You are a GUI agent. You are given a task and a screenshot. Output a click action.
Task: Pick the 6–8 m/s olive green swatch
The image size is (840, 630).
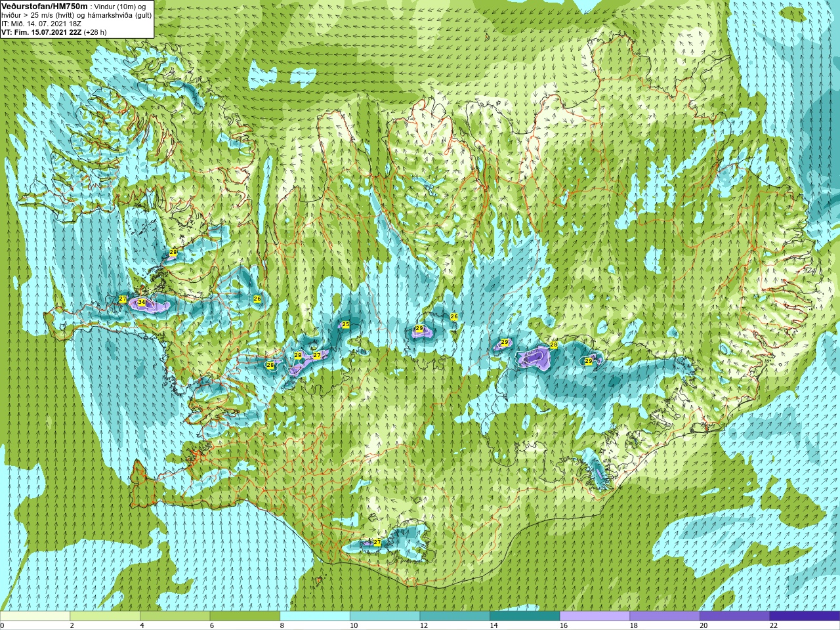pos(245,616)
